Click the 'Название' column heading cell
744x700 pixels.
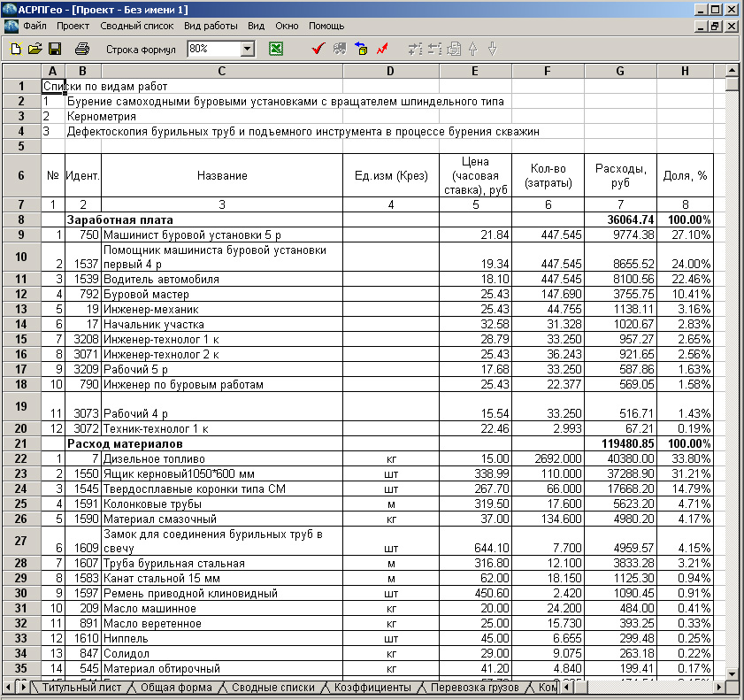tap(222, 175)
